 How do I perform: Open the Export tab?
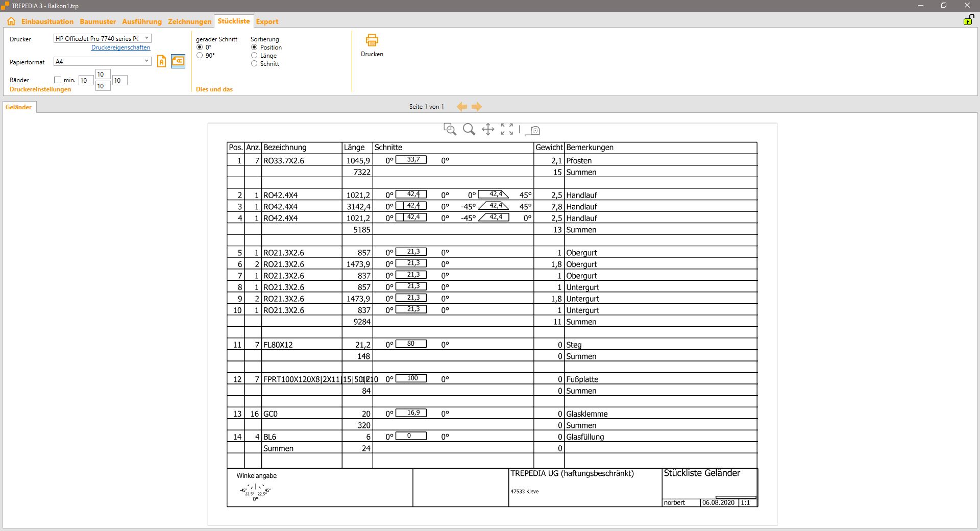click(x=267, y=21)
